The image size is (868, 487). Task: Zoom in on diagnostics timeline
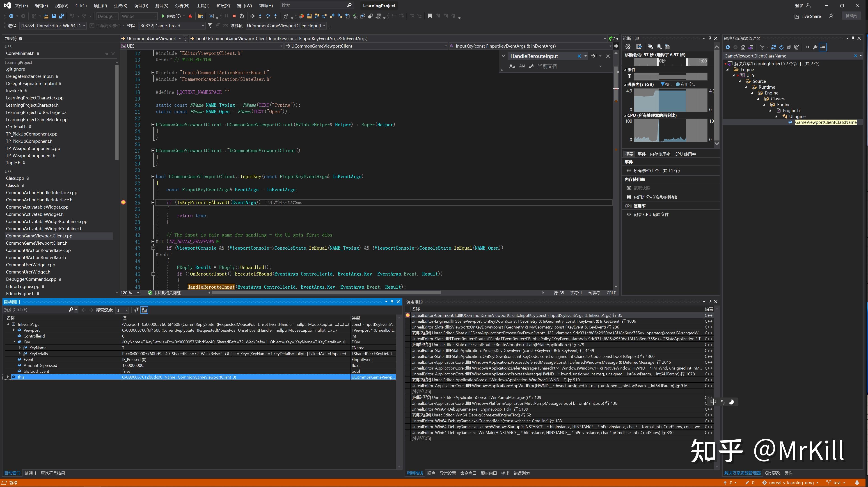(x=650, y=46)
